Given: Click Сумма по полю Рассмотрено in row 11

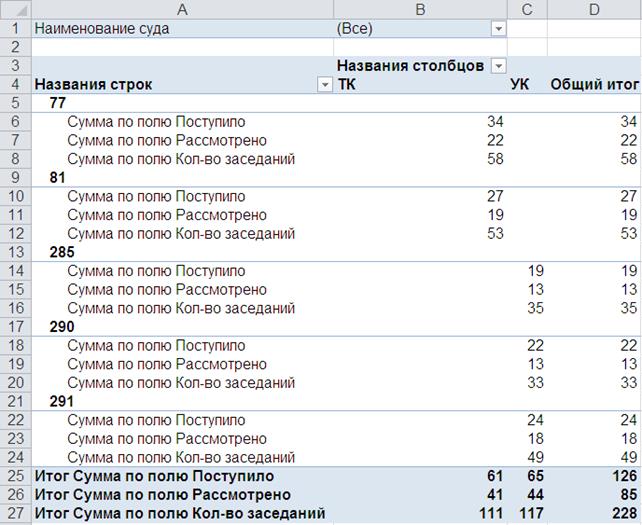Looking at the screenshot, I should click(167, 215).
